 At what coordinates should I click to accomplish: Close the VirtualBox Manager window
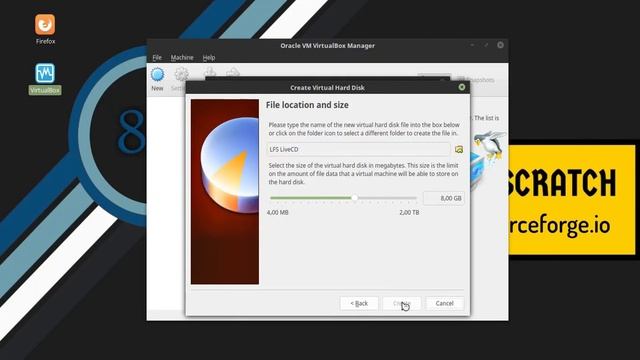(500, 45)
